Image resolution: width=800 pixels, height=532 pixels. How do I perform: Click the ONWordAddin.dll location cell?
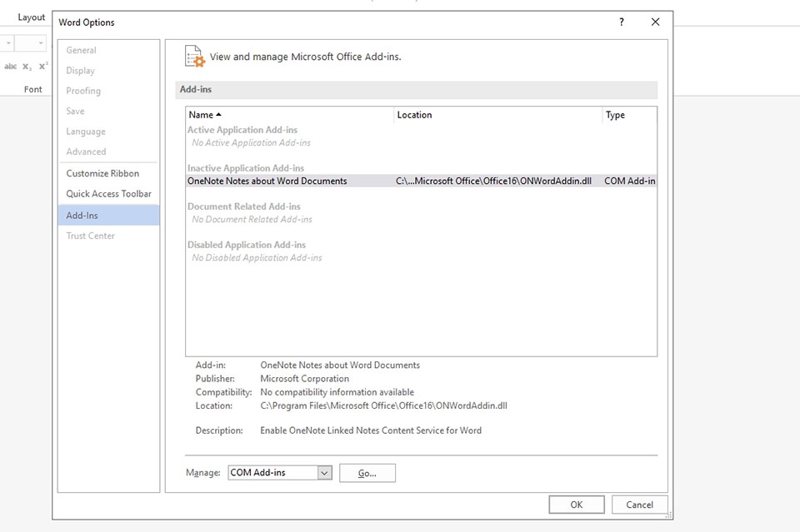[493, 181]
